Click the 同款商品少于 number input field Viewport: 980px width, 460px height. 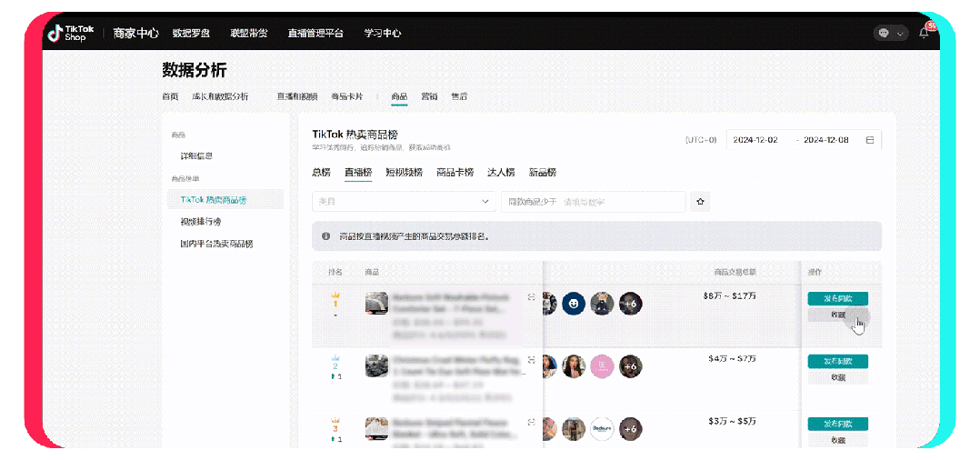593,202
